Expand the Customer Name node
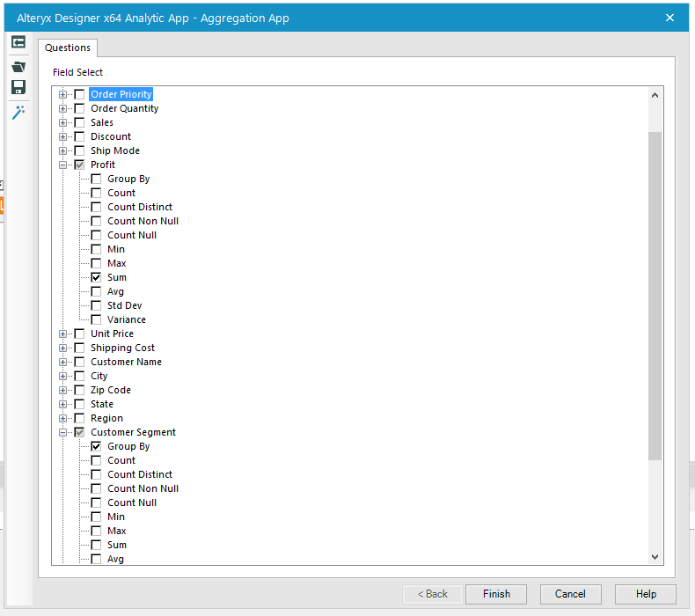Viewport: 695px width, 616px height. coord(63,362)
